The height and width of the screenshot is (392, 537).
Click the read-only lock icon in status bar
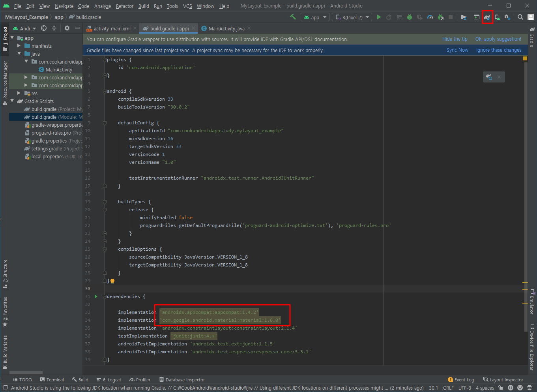pyautogui.click(x=501, y=388)
